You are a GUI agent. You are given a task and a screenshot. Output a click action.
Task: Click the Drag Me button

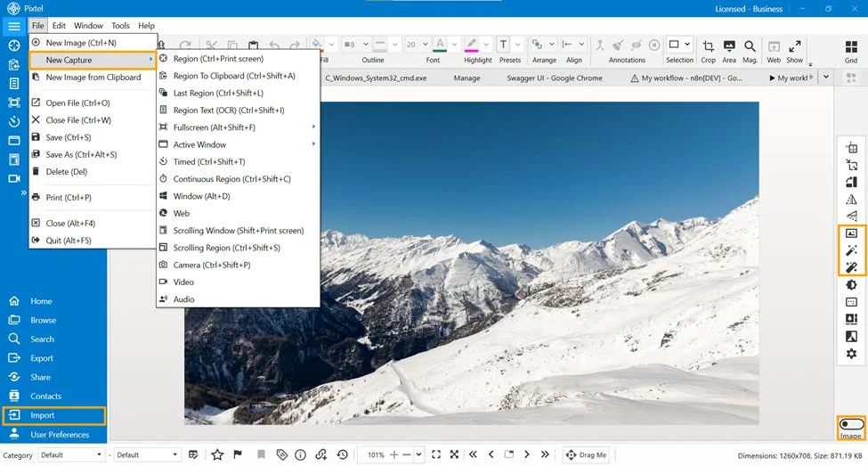[x=586, y=455]
